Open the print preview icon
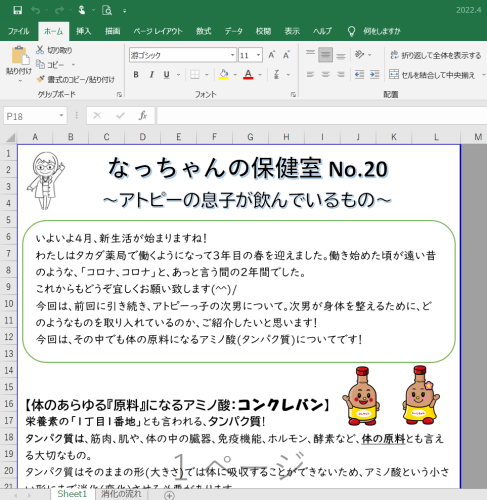The height and width of the screenshot is (500, 487). coord(107,10)
